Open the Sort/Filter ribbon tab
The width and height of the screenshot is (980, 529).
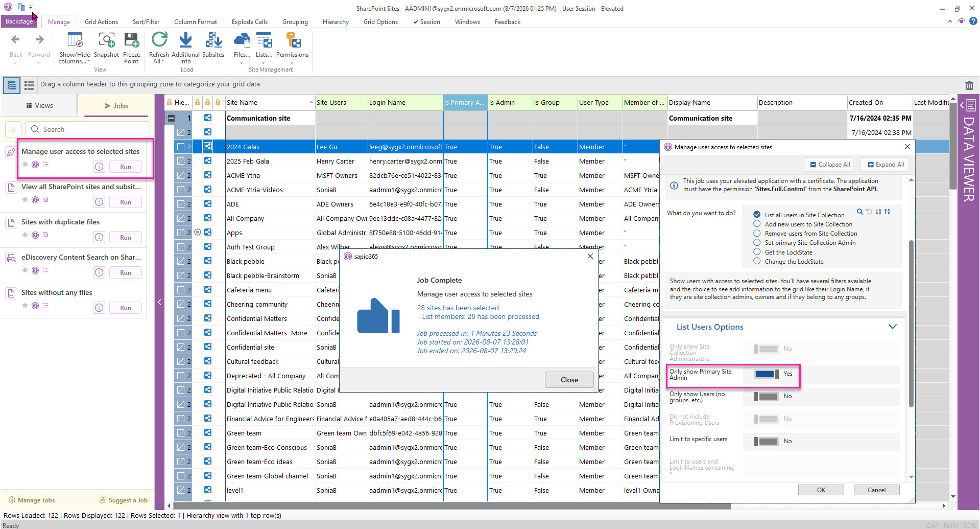tap(146, 22)
